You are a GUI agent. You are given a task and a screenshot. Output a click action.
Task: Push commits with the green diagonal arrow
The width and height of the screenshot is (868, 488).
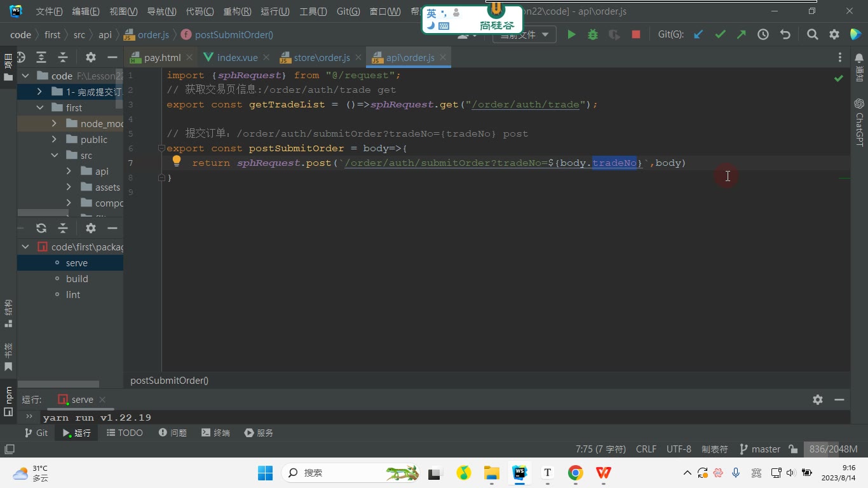pos(742,35)
